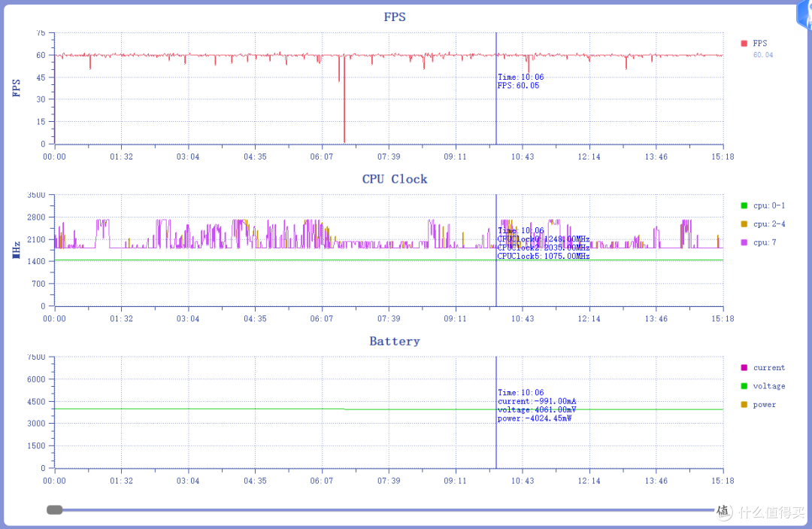The width and height of the screenshot is (812, 529).
Task: Toggle the voltage legend entry
Action: coord(763,386)
